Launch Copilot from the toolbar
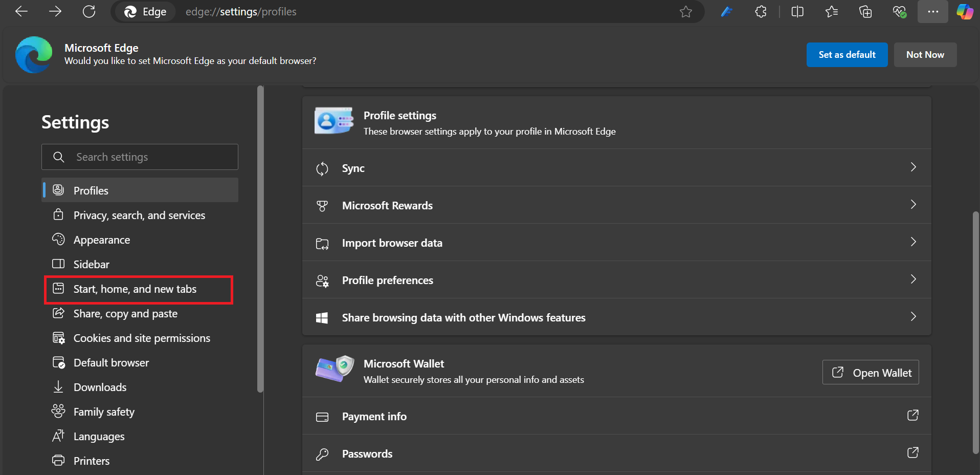 (x=965, y=11)
